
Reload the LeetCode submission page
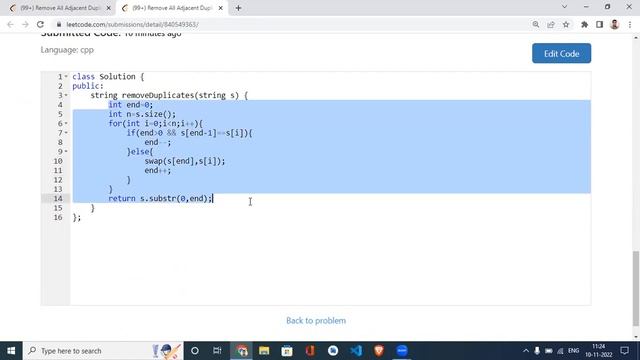coord(40,24)
